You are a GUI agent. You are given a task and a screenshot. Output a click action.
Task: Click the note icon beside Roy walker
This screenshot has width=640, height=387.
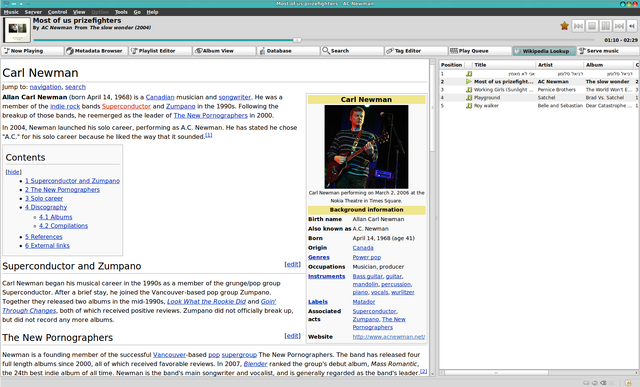[x=469, y=105]
